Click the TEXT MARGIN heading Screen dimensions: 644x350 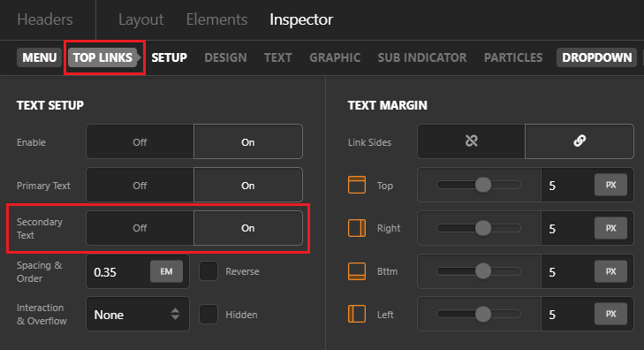[x=387, y=105]
